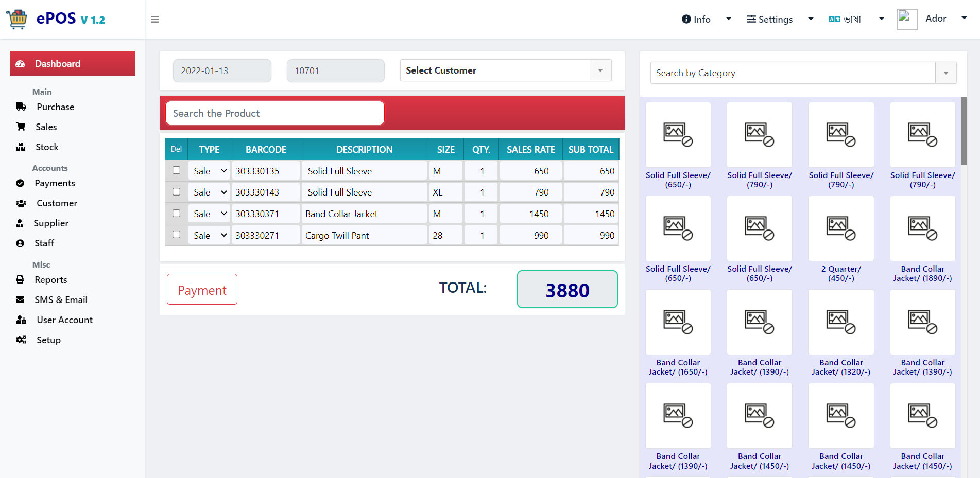980x478 pixels.
Task: Click the Reports printer icon
Action: click(x=20, y=279)
